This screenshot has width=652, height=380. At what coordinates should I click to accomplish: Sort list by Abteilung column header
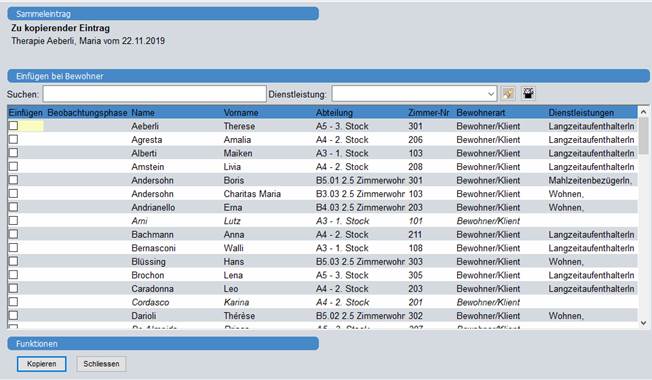(334, 113)
